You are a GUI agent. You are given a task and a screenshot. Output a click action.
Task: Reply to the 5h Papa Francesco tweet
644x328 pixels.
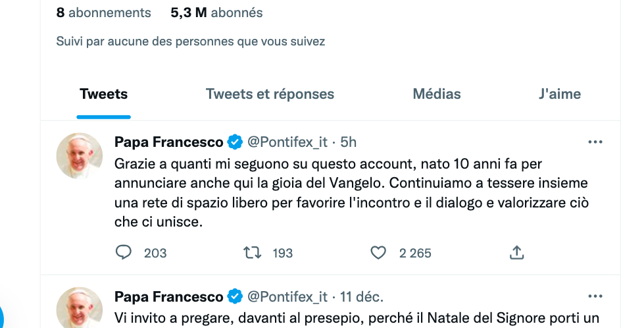pos(124,252)
